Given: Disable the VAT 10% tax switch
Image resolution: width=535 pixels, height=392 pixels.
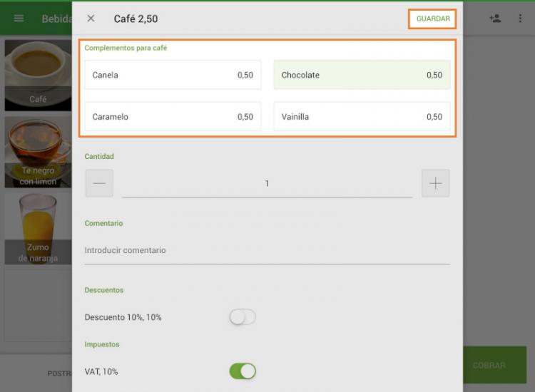Looking at the screenshot, I should (242, 371).
